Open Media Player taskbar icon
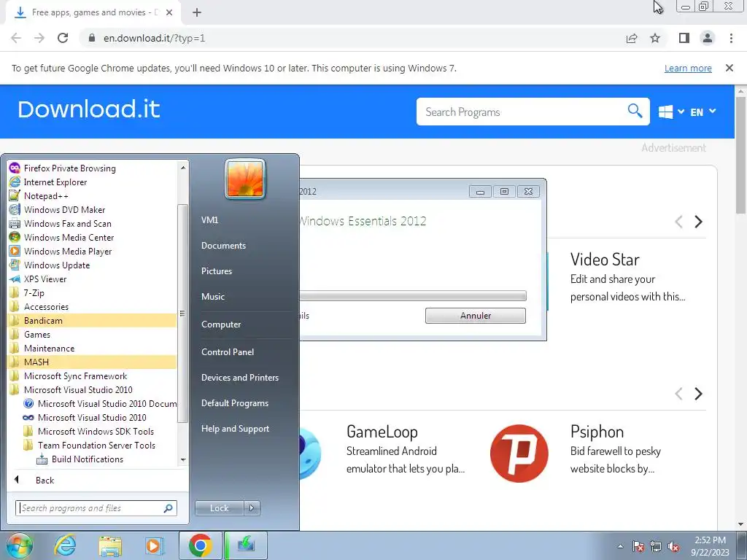The width and height of the screenshot is (747, 560). pyautogui.click(x=154, y=545)
